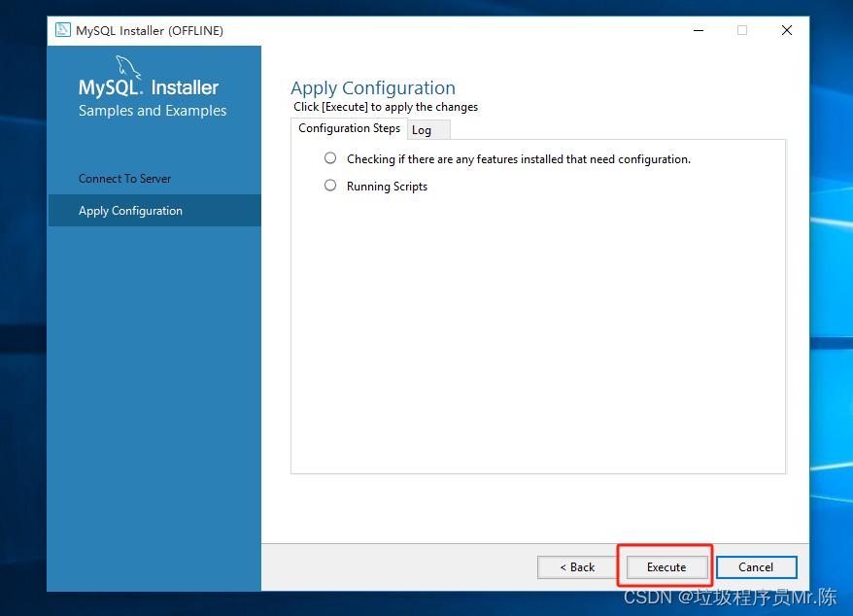Click the status circle for Running Scripts

(x=330, y=185)
